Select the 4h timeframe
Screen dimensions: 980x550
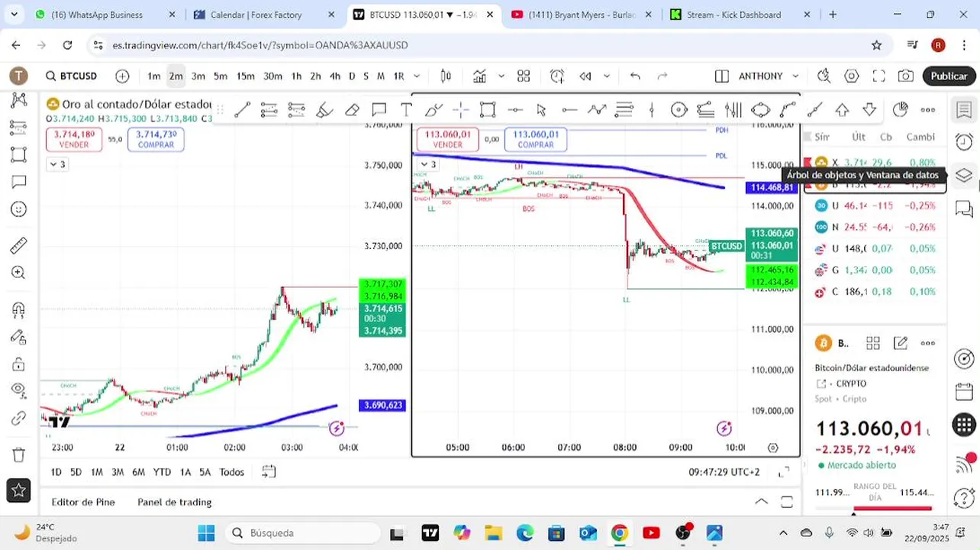click(x=335, y=76)
